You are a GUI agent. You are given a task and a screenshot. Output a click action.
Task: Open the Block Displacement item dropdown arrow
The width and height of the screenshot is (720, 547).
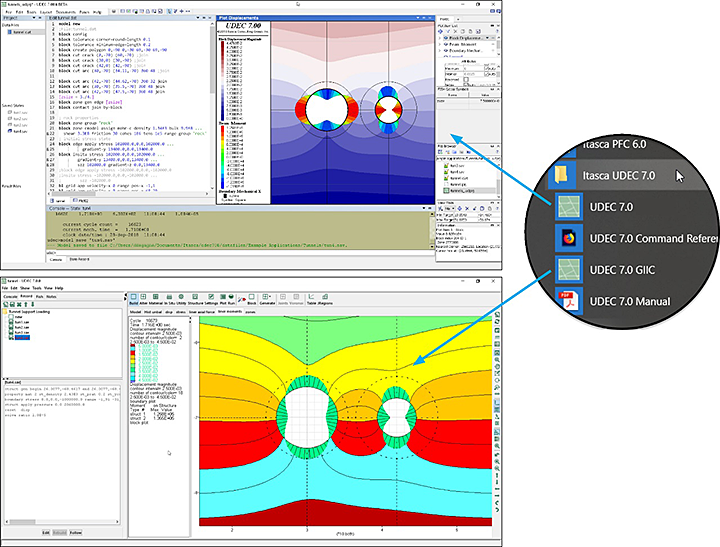coord(488,38)
